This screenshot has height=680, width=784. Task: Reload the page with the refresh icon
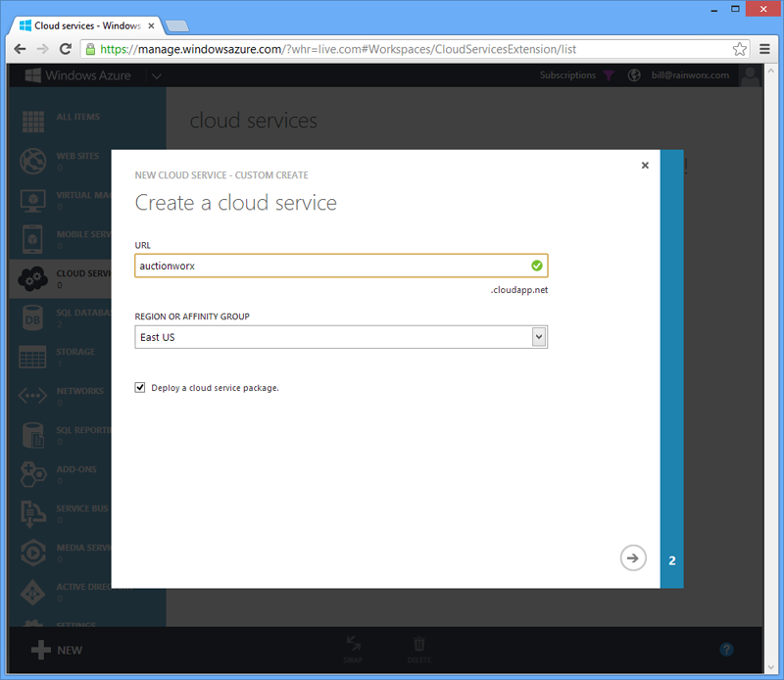pos(65,49)
